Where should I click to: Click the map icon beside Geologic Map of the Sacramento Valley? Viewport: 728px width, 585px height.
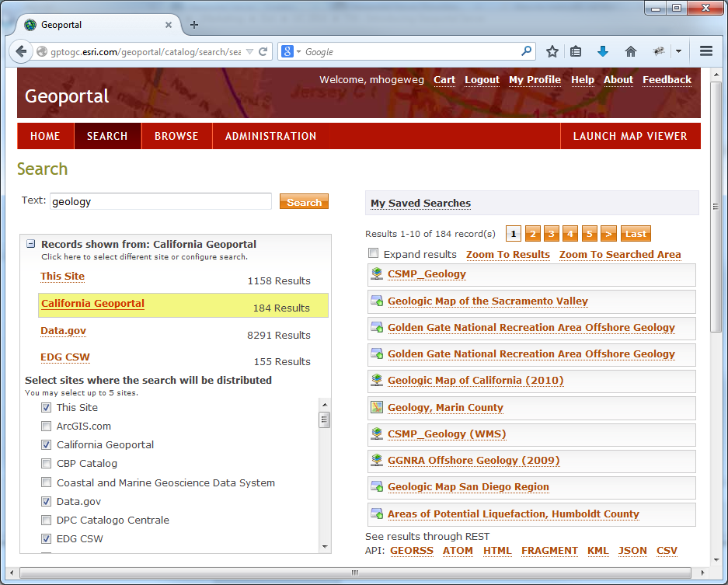[376, 301]
